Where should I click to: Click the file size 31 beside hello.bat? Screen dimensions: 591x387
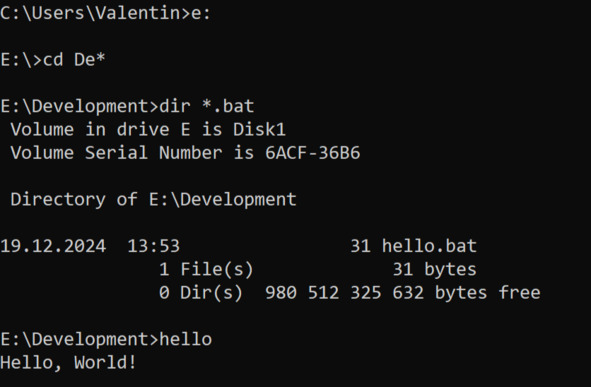coord(361,246)
